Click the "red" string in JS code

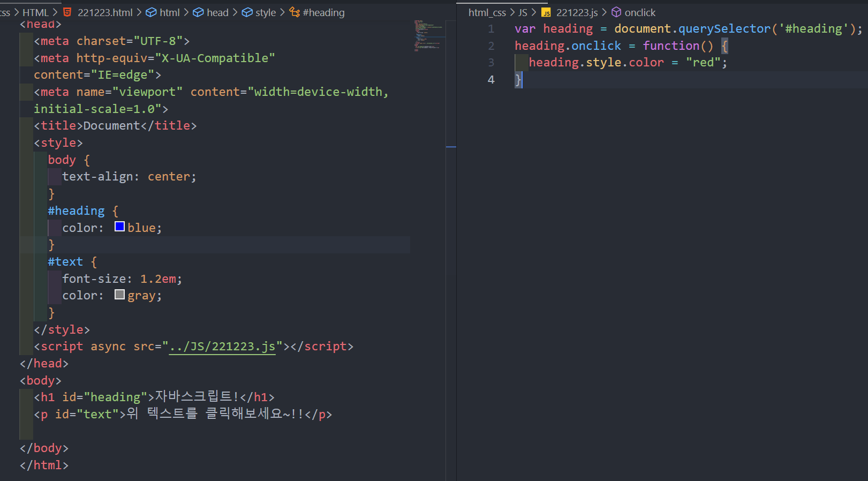(703, 63)
